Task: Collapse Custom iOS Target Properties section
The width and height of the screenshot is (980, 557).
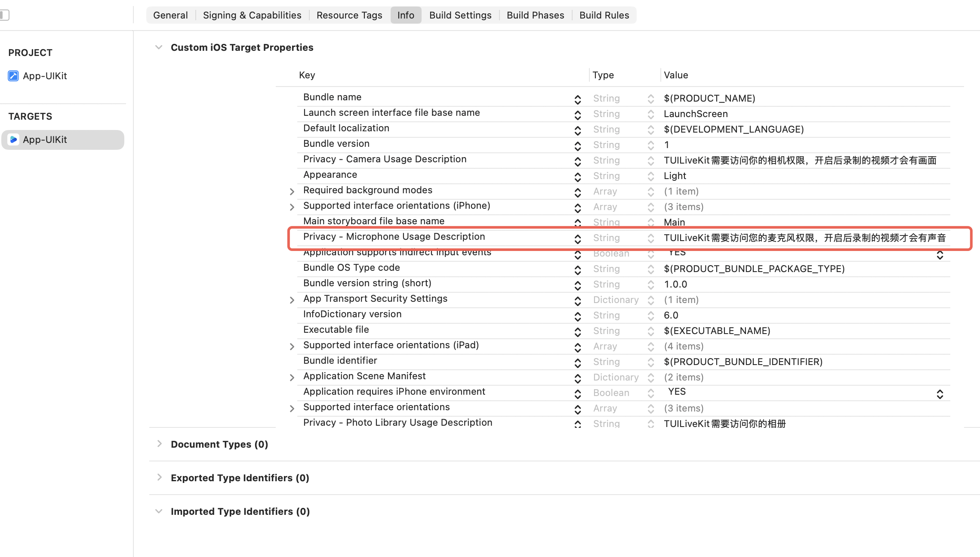Action: click(x=159, y=47)
